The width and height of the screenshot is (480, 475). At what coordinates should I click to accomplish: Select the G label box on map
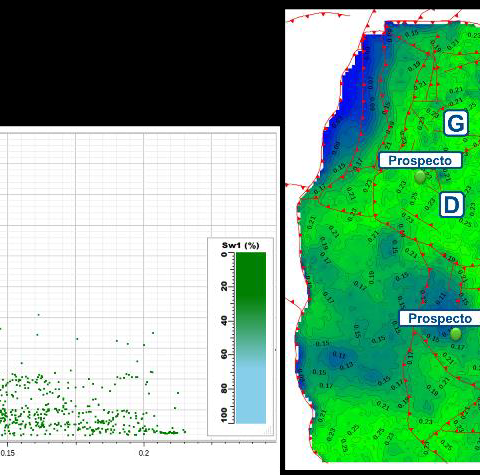tap(456, 123)
